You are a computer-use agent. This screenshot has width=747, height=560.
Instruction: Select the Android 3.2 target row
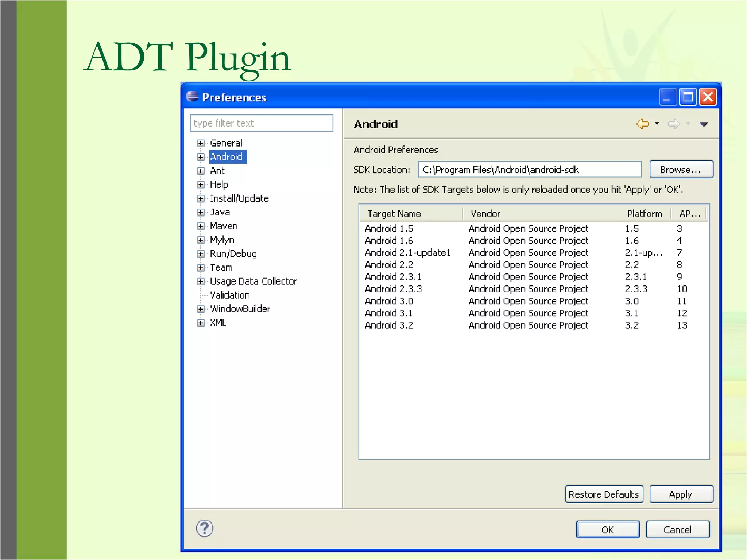pos(534,325)
